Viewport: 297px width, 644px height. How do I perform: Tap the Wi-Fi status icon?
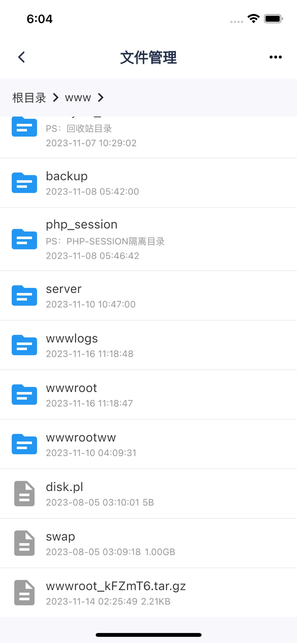[x=253, y=18]
